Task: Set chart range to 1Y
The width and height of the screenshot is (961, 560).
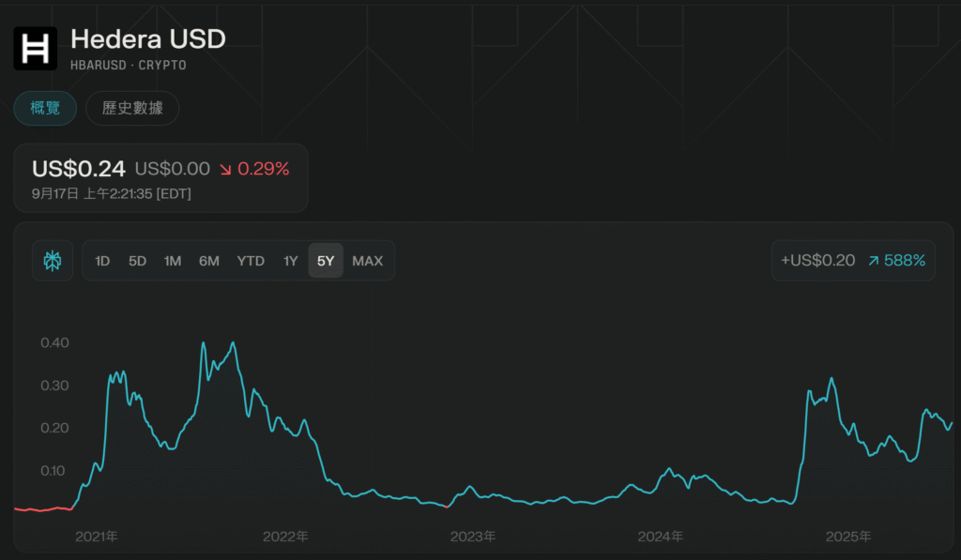Action: 291,261
